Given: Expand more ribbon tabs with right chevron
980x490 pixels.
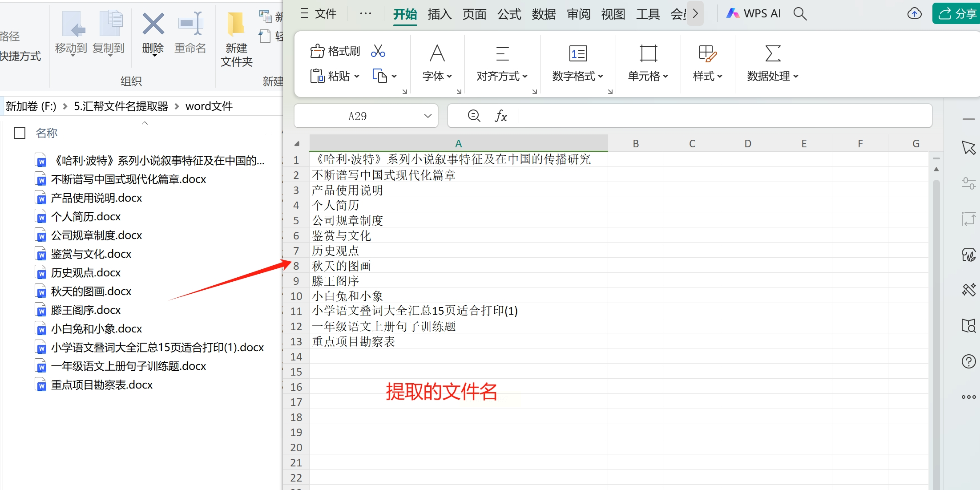Looking at the screenshot, I should (x=695, y=14).
